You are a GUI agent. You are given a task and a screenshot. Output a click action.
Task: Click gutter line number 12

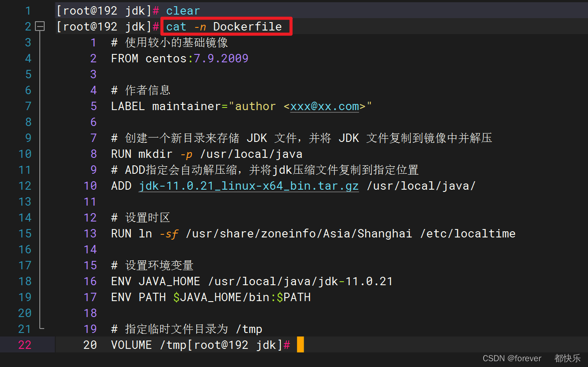pos(25,186)
